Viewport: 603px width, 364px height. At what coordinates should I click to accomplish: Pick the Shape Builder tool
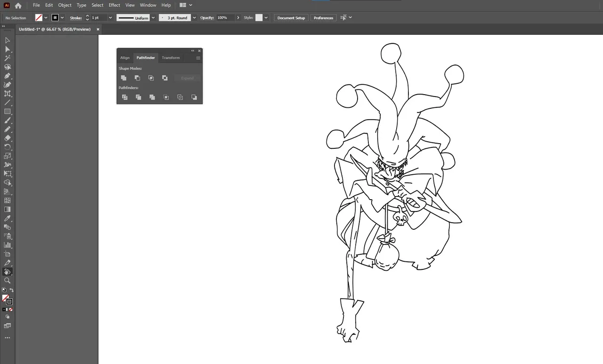point(8,183)
